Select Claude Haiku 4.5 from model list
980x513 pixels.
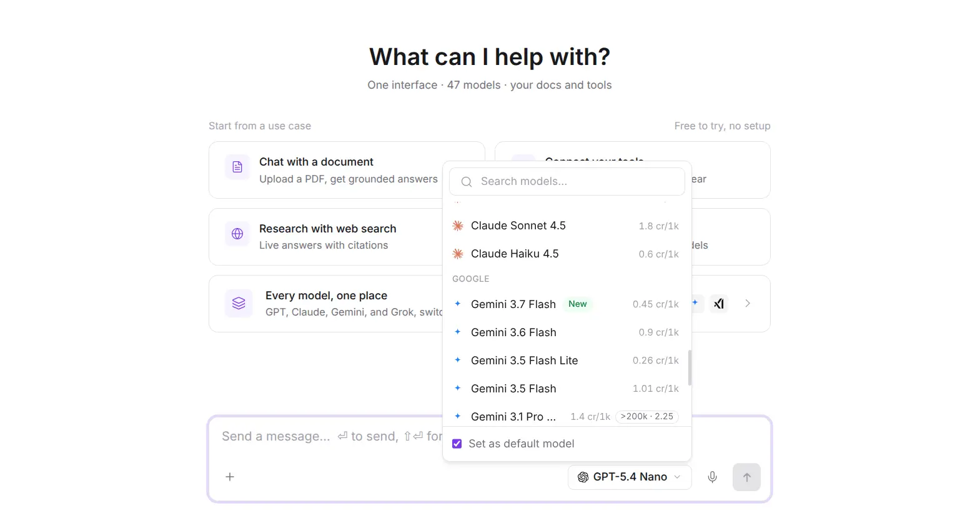tap(567, 254)
